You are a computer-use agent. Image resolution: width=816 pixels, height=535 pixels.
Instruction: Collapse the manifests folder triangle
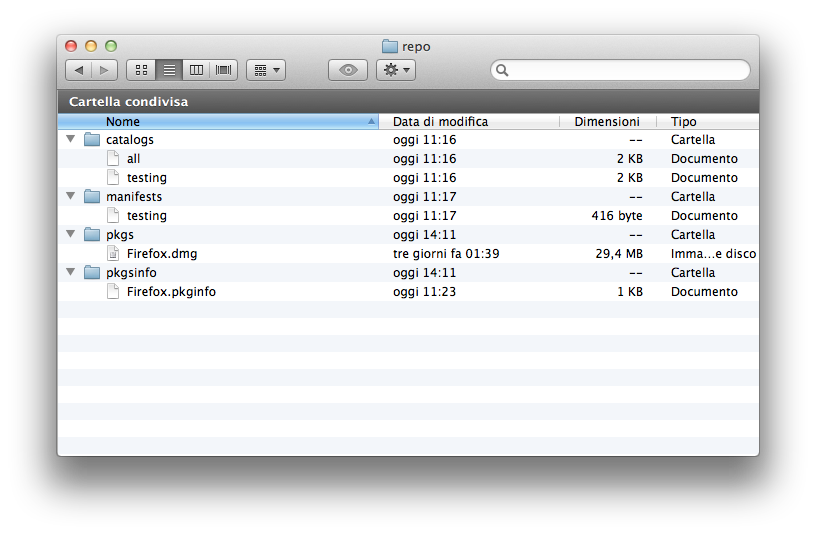(x=71, y=196)
